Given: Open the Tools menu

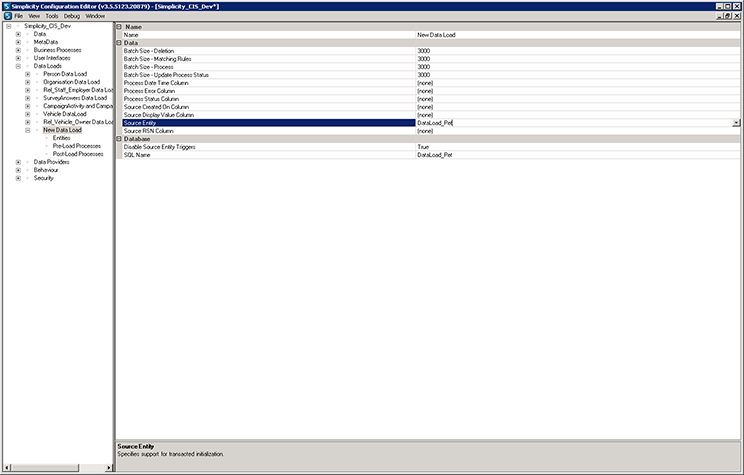Looking at the screenshot, I should [52, 16].
